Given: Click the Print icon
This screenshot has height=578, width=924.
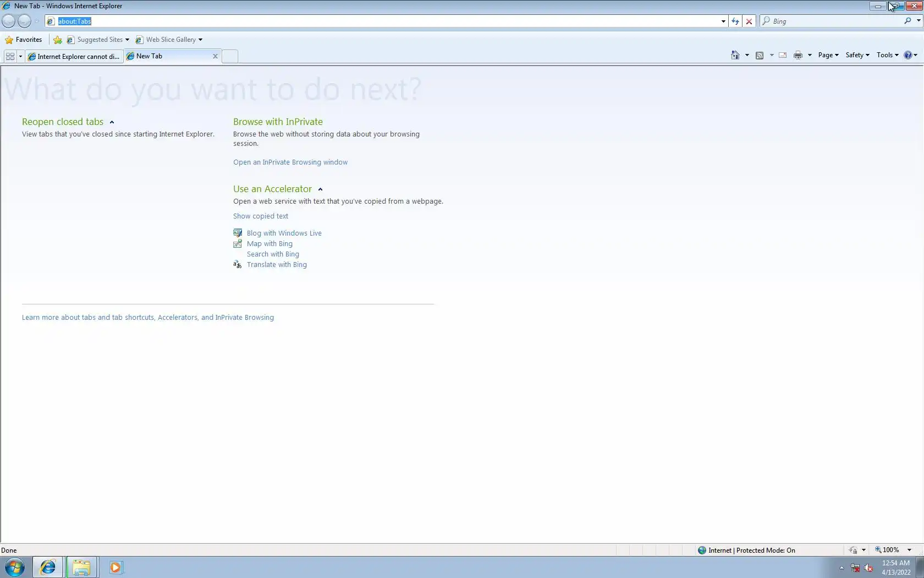Looking at the screenshot, I should [798, 55].
